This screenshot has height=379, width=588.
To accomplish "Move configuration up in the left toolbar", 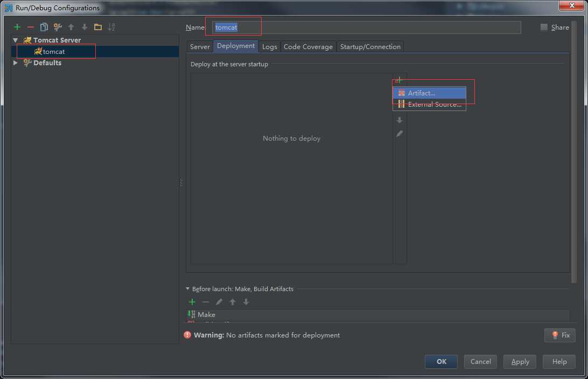I will [71, 27].
